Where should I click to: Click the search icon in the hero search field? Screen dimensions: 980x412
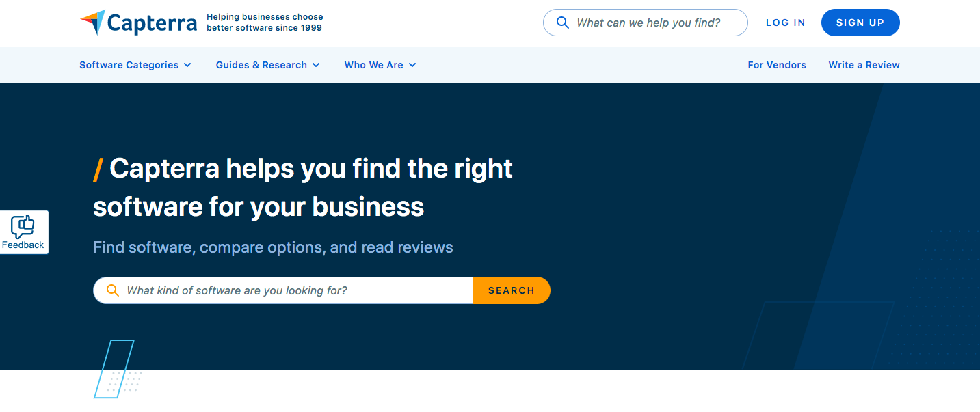click(112, 290)
